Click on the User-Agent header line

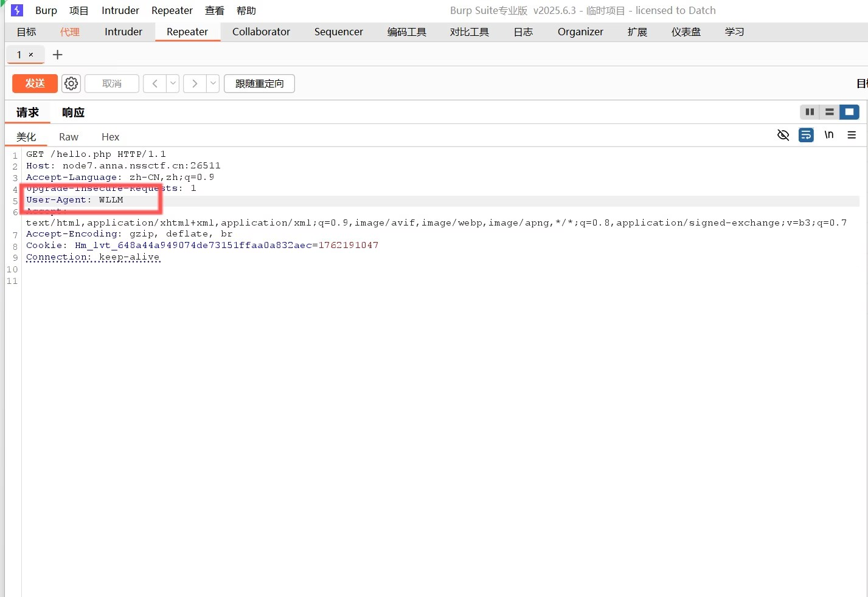[75, 200]
